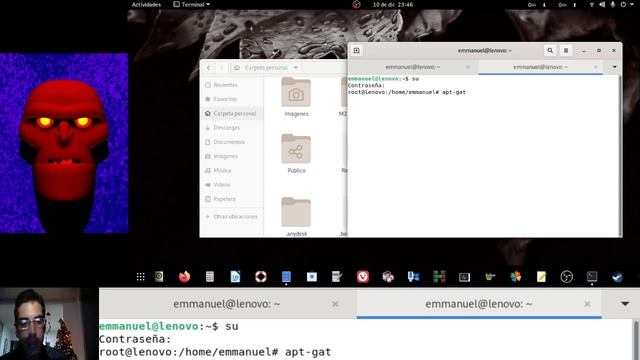Click the webcam video thumbnail
Screen dimensions: 640x360
(x=49, y=324)
